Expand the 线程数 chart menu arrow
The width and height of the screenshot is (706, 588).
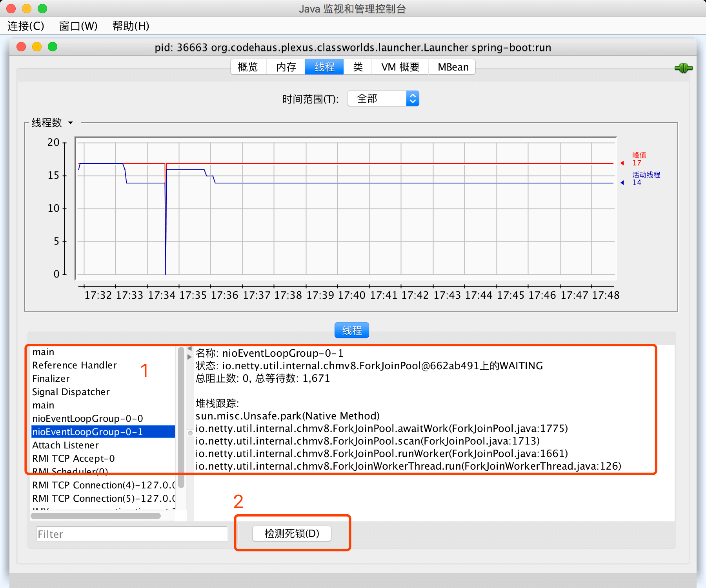(x=71, y=123)
